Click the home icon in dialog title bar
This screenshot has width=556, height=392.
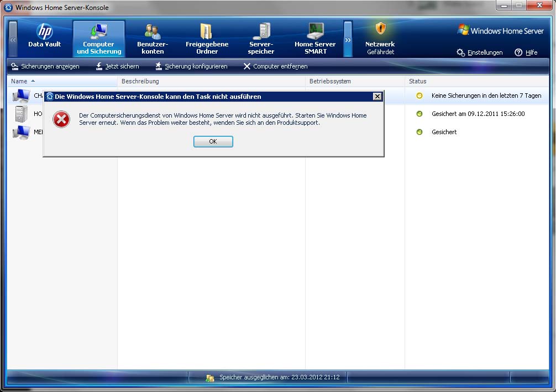(50, 96)
